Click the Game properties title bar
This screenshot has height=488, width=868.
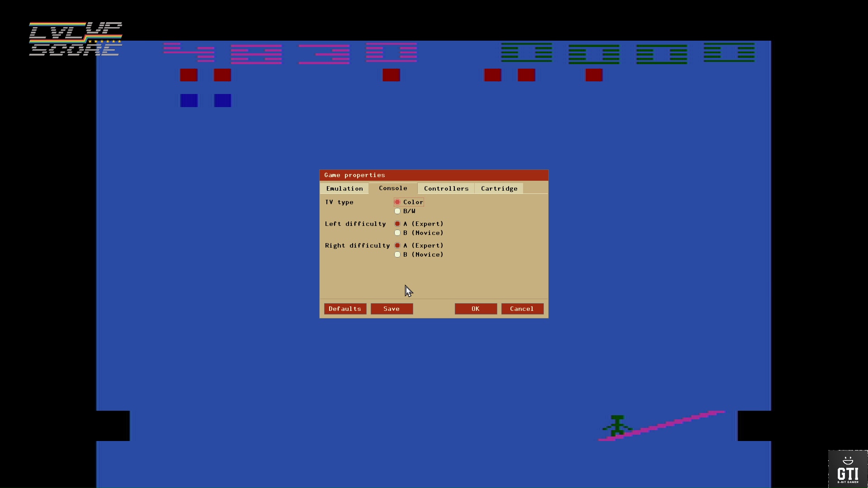pos(434,175)
